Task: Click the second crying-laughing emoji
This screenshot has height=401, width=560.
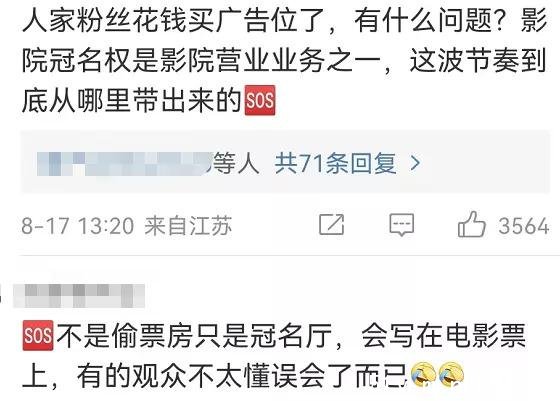Action: tap(451, 375)
